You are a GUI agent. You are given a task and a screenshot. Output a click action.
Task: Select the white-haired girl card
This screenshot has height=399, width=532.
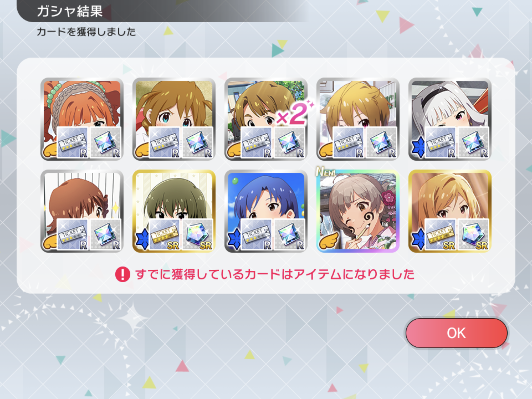point(450,119)
